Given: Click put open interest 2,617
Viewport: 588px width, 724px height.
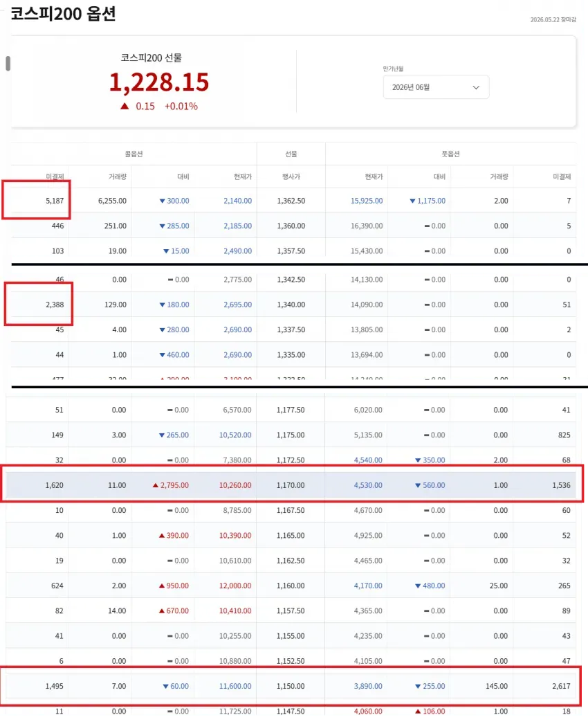Looking at the screenshot, I should point(561,686).
